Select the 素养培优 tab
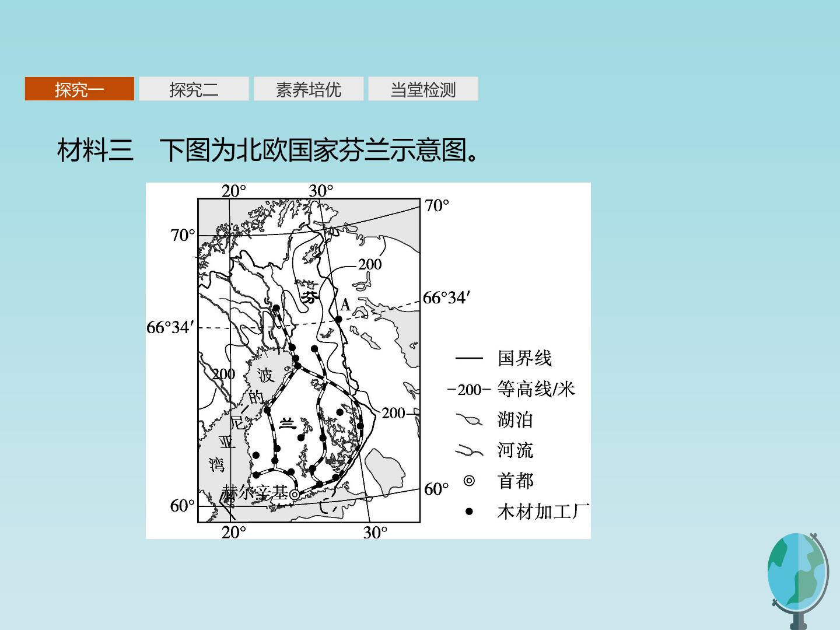The height and width of the screenshot is (630, 840). 309,89
